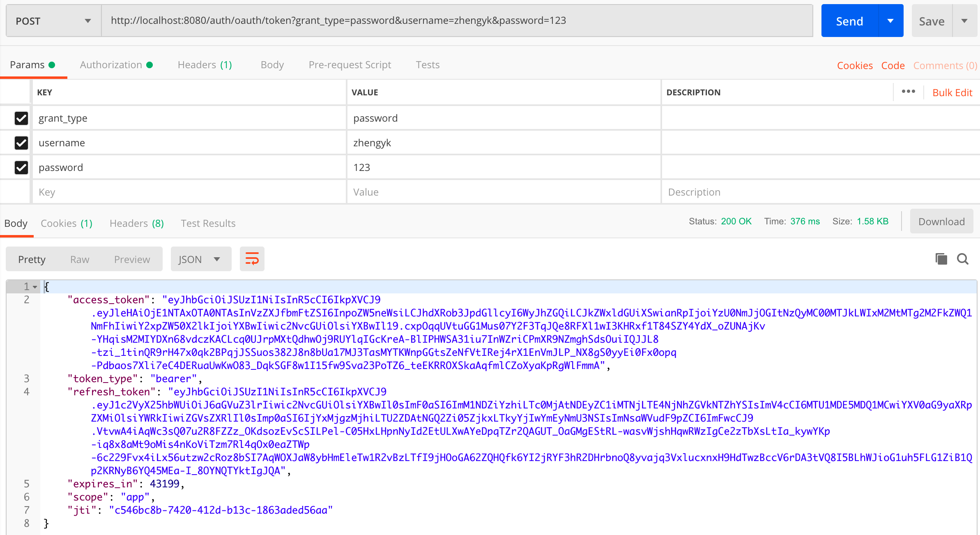Open the Save options dropdown arrow
Viewport: 980px width, 535px height.
tap(964, 21)
